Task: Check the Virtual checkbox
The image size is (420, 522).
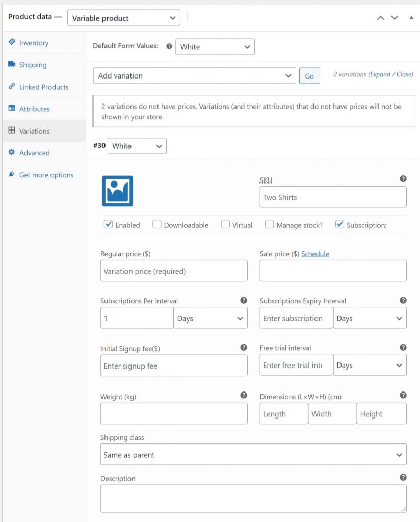Action: point(225,224)
